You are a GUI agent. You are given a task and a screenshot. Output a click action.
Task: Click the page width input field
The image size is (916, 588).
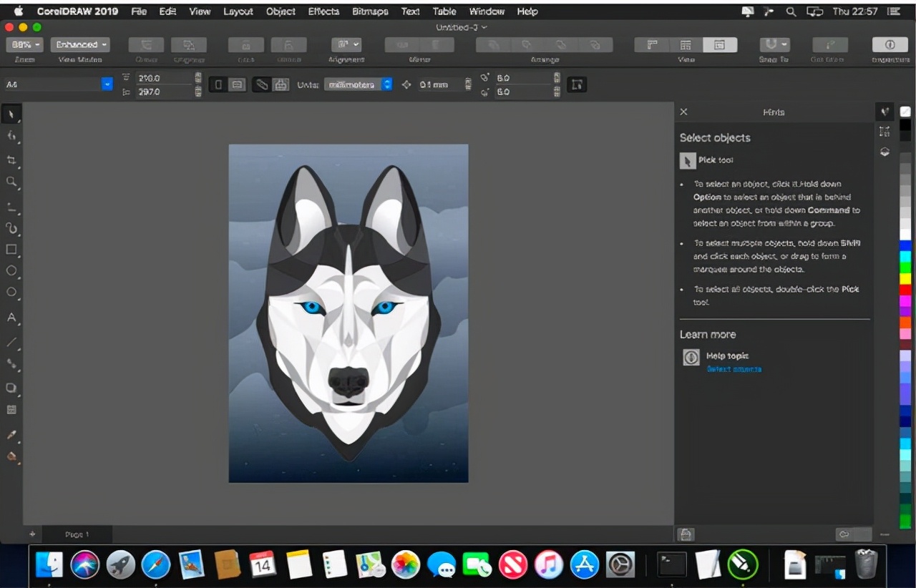[x=163, y=78]
